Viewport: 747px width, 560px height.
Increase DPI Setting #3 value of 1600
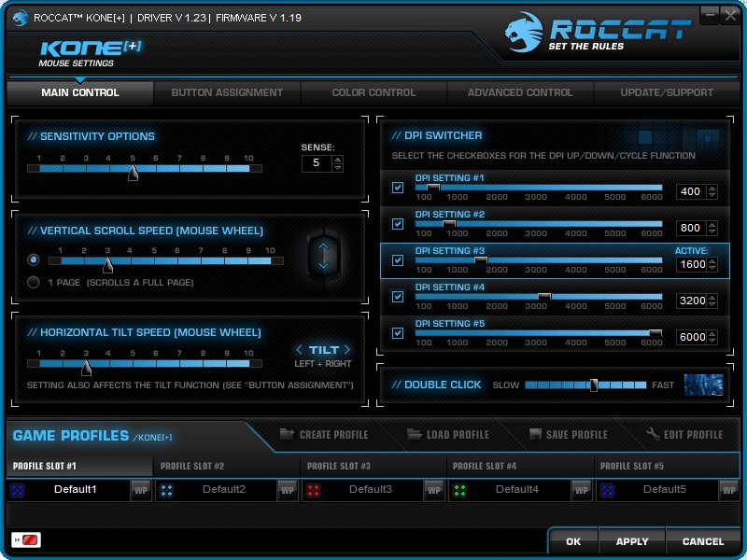pos(712,261)
